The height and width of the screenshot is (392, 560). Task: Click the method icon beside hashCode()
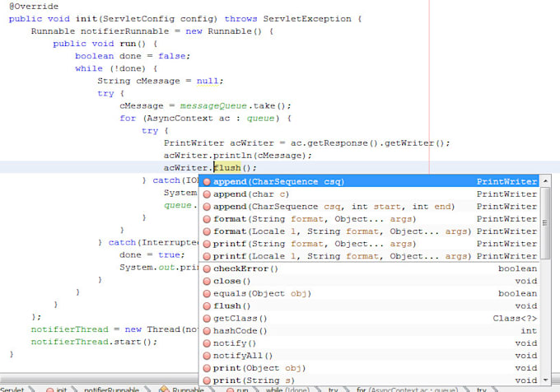(207, 330)
